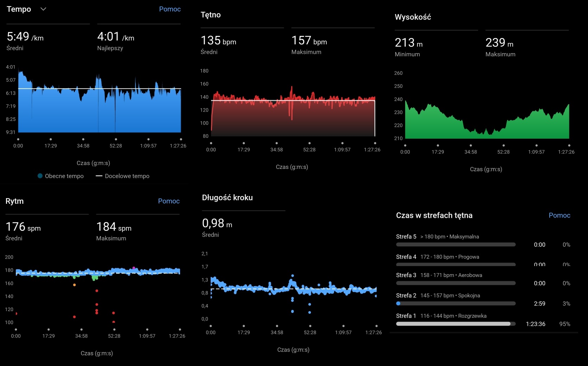Expand the Tempo chart type dropdown
Viewport: 588px width, 366px height.
(43, 9)
